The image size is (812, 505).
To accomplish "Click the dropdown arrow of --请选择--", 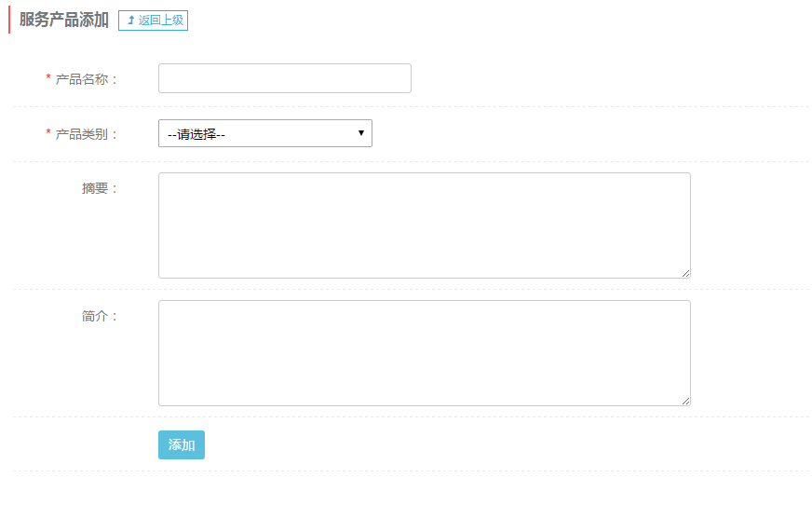I will point(361,133).
